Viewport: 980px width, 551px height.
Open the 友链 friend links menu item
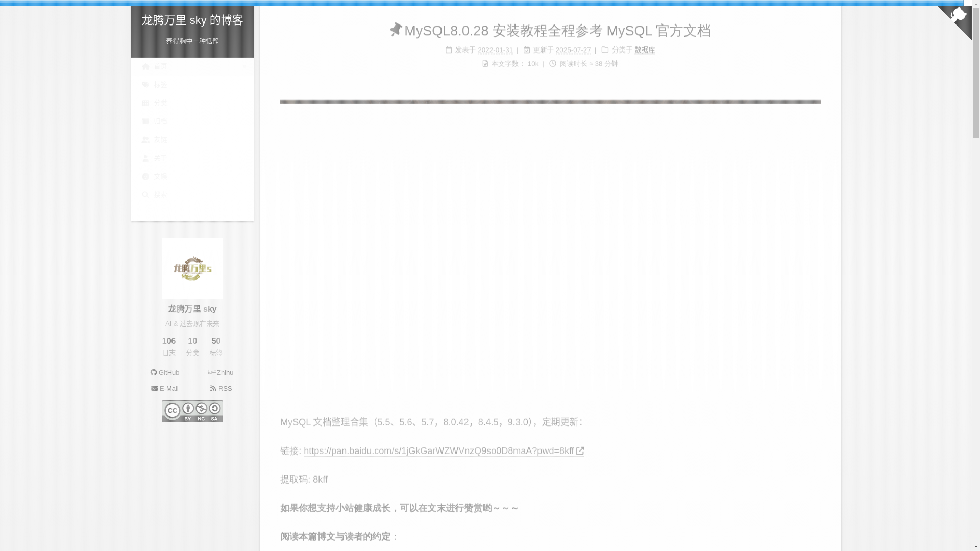tap(192, 140)
